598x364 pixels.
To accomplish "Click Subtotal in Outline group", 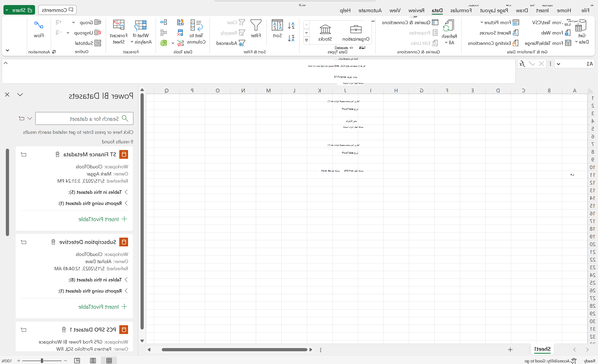I will pos(88,43).
